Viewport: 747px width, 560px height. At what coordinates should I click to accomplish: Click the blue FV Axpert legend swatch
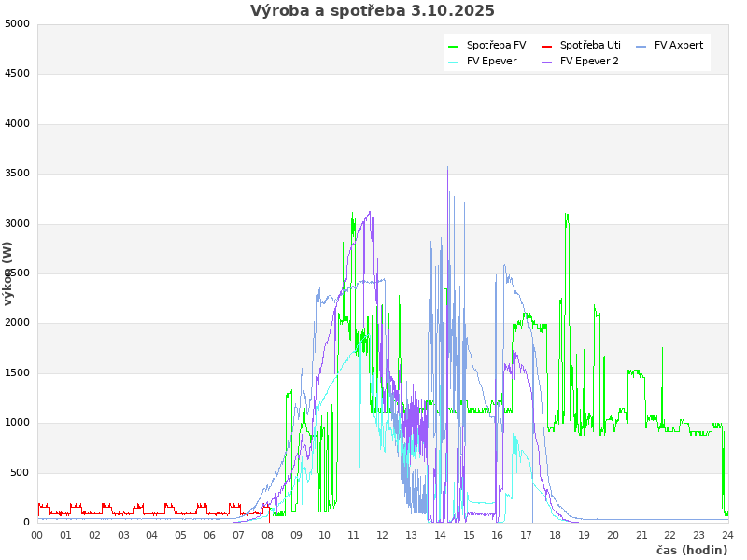coord(641,46)
